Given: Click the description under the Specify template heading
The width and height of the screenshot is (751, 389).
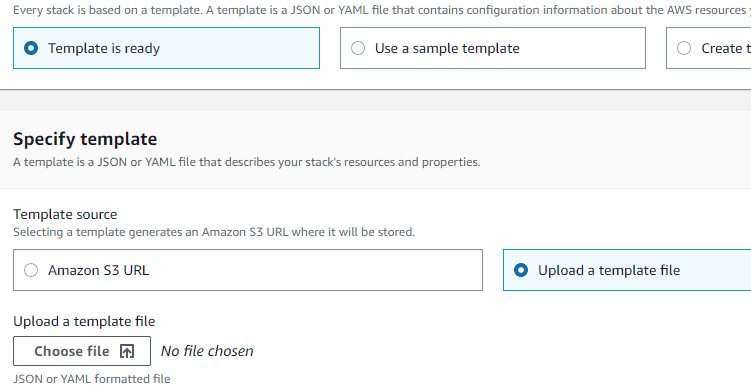Looking at the screenshot, I should (x=247, y=162).
